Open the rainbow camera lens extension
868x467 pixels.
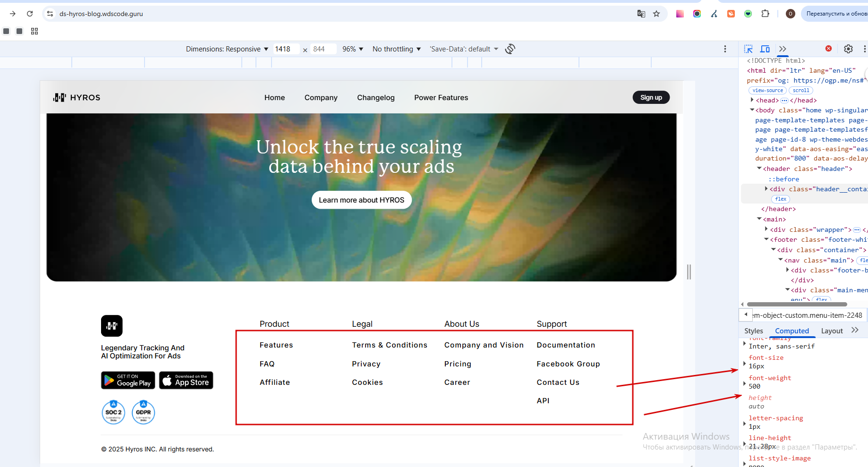click(x=697, y=14)
